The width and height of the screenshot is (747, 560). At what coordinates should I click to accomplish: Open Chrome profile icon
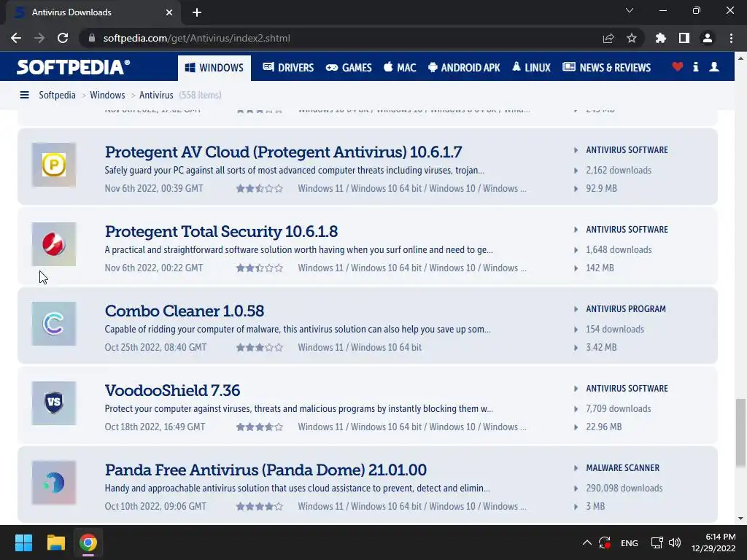click(708, 38)
